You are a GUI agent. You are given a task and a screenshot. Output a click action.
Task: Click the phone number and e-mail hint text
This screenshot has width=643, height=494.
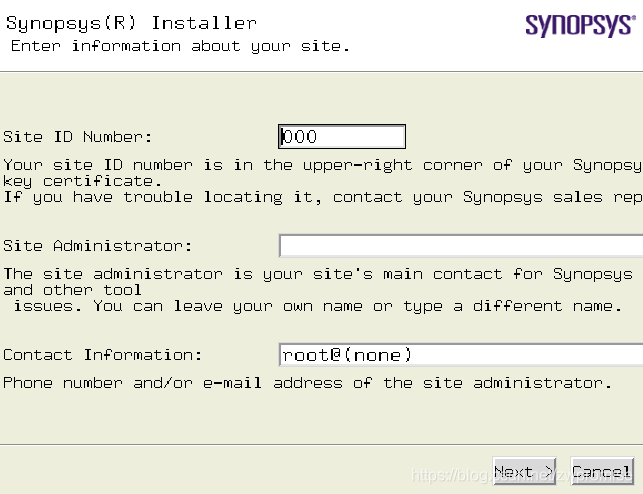pos(308,383)
